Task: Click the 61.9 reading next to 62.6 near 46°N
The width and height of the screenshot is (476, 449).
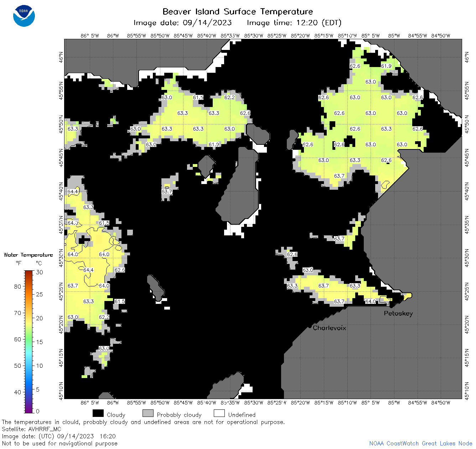Action: pos(386,66)
